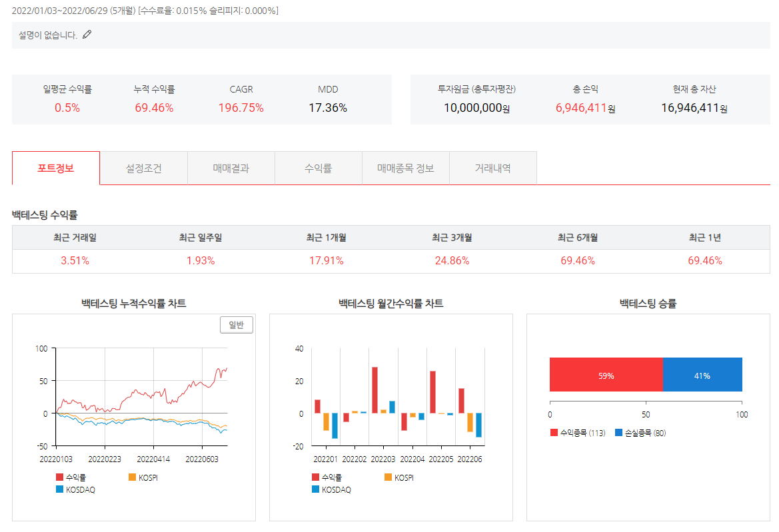This screenshot has height=532, width=779.
Task: Toggle KOSPI legend in cumulative return chart
Action: click(143, 477)
